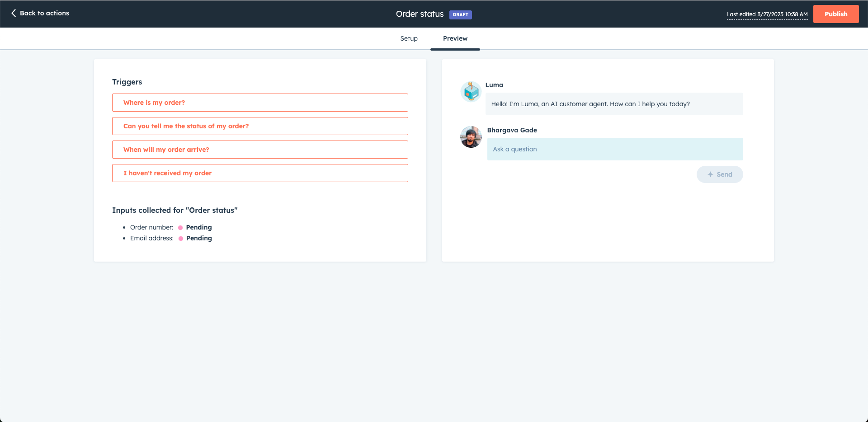The width and height of the screenshot is (868, 422).
Task: Choose "Can you tell me the status" trigger
Action: 260,126
